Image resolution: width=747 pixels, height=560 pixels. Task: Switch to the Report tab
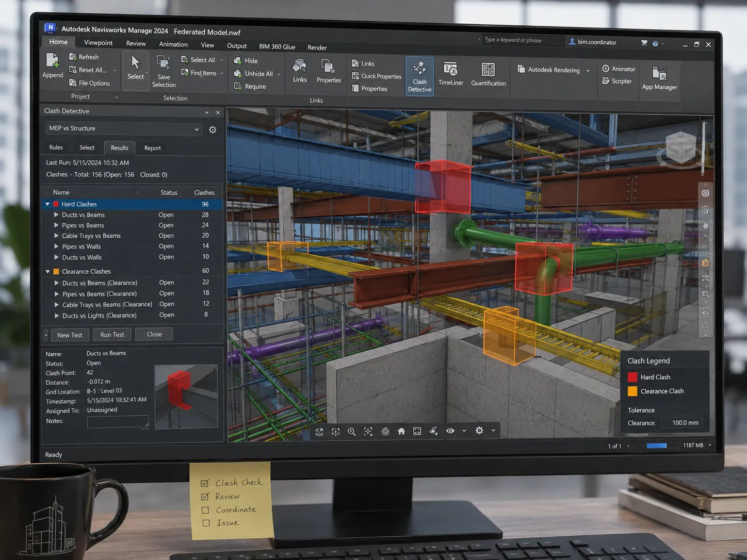tap(153, 148)
